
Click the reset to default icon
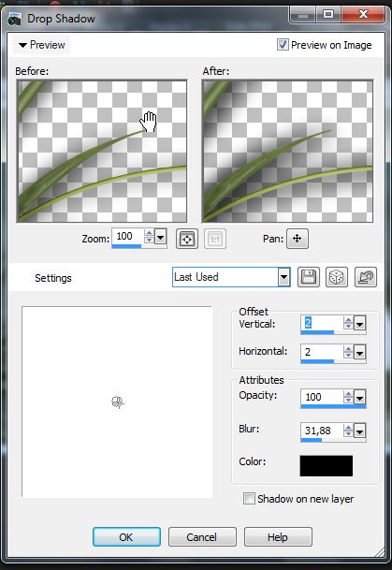(x=366, y=277)
